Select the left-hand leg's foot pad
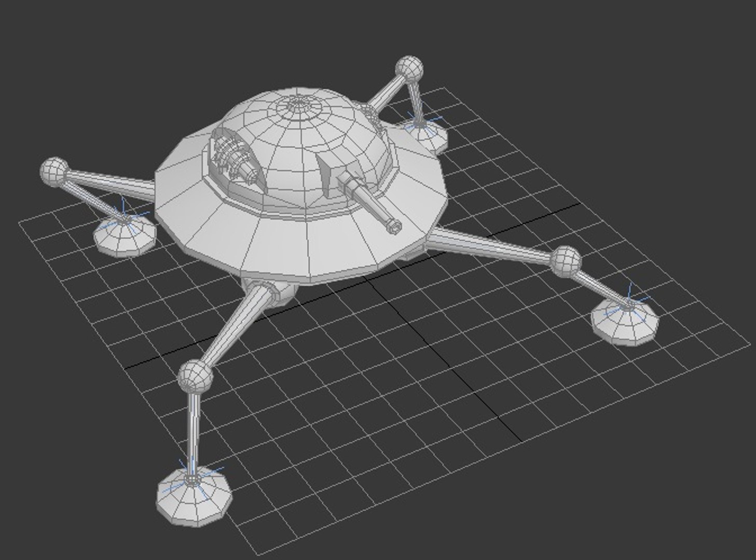The height and width of the screenshot is (560, 756). pos(125,235)
